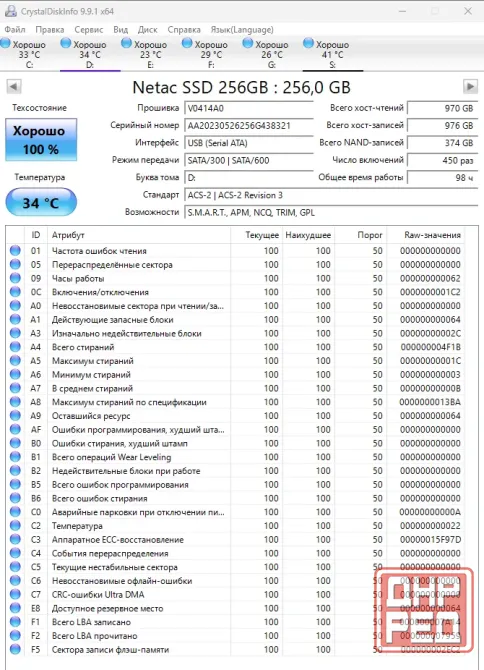Click the total host reads value 970 GB
The width and height of the screenshot is (484, 670).
(442, 108)
